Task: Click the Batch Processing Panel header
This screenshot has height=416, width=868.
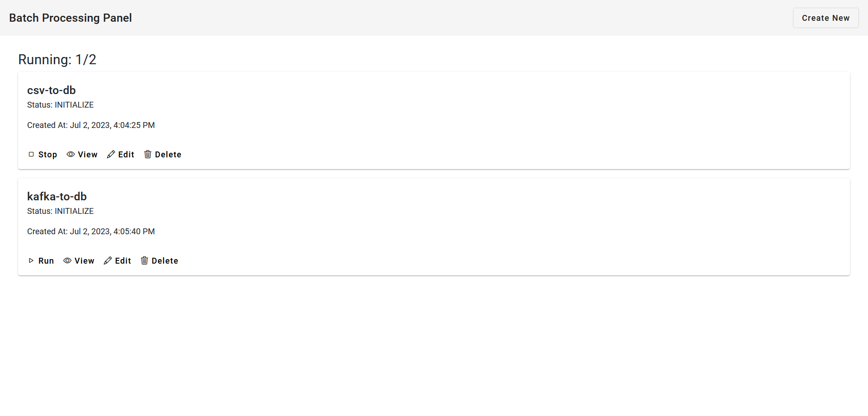Action: [71, 18]
